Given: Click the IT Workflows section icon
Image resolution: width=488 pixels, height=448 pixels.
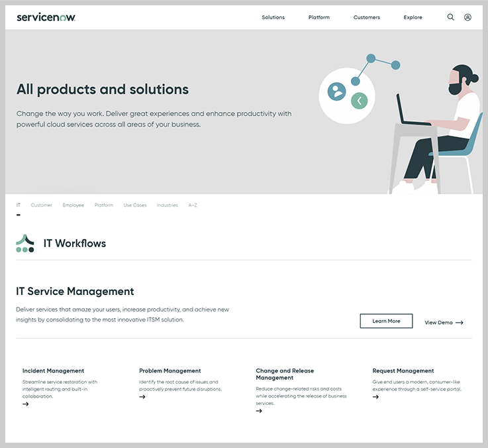Looking at the screenshot, I should point(25,243).
